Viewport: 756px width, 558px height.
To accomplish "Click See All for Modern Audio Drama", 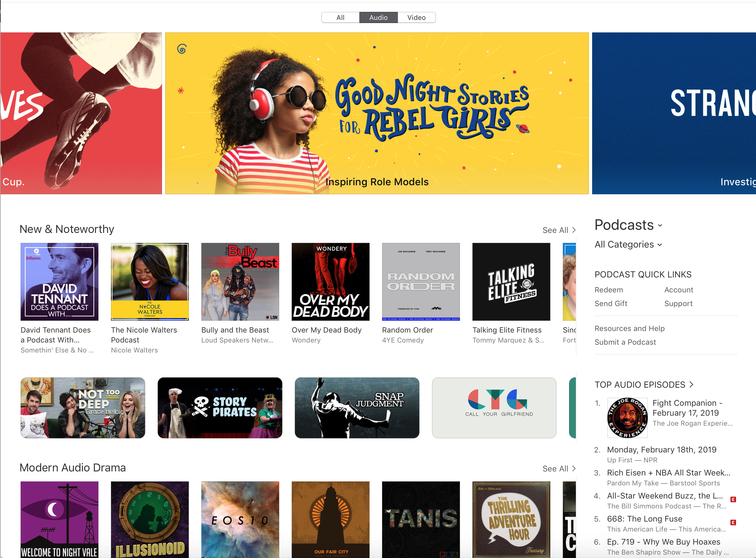I will tap(559, 469).
